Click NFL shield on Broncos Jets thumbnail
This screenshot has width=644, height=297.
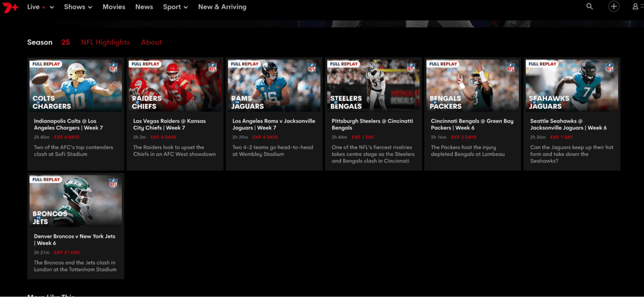[x=113, y=183]
